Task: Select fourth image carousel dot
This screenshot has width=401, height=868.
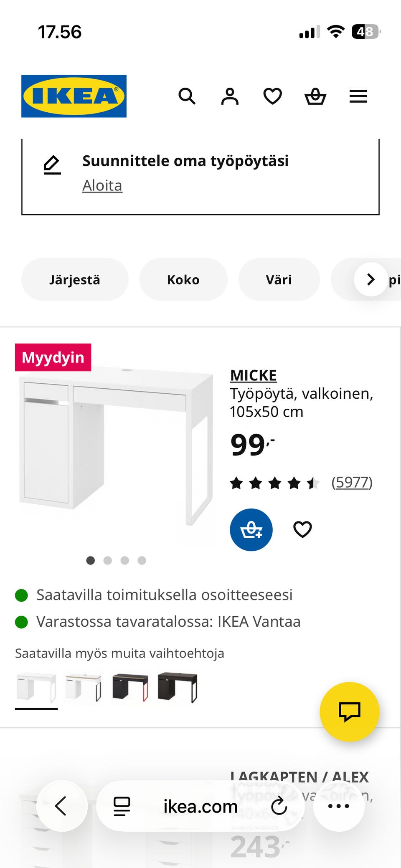Action: tap(142, 560)
